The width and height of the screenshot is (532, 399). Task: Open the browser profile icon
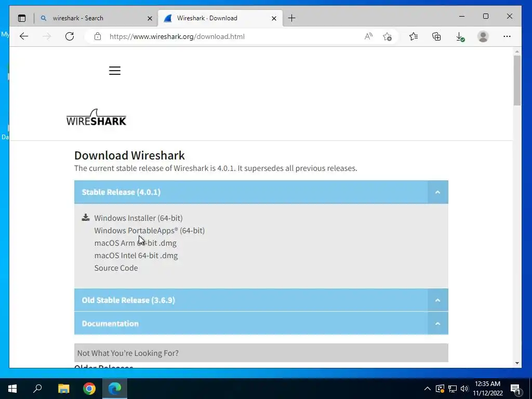(483, 36)
